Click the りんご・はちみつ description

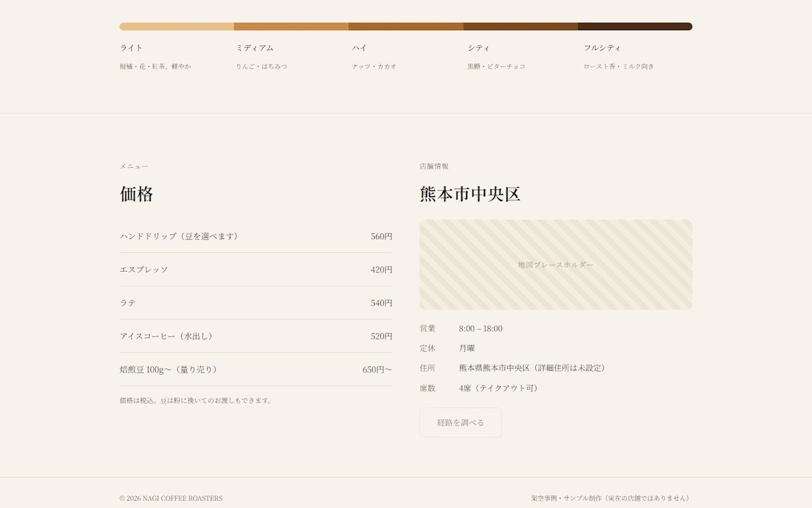click(x=262, y=67)
